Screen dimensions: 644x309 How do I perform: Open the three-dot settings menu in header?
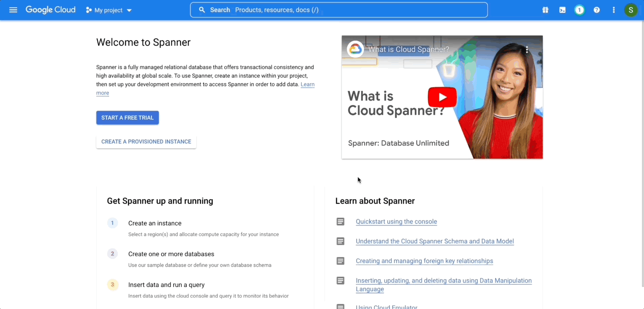click(x=614, y=10)
